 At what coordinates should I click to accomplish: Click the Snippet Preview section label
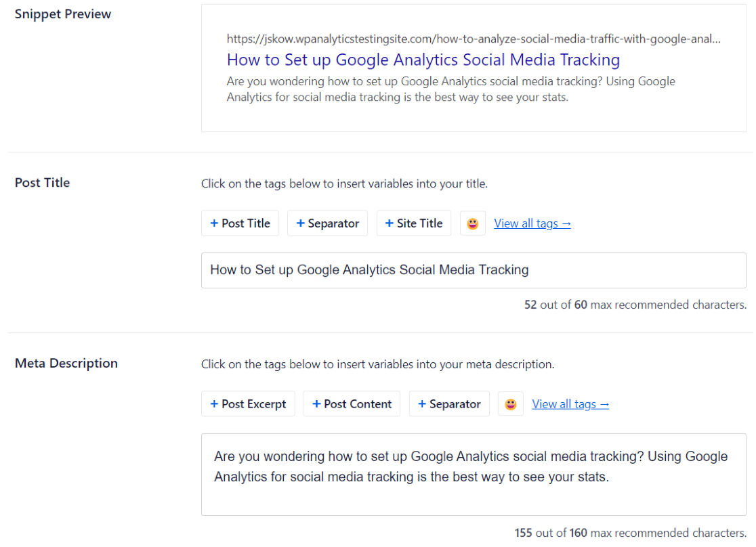pyautogui.click(x=63, y=14)
